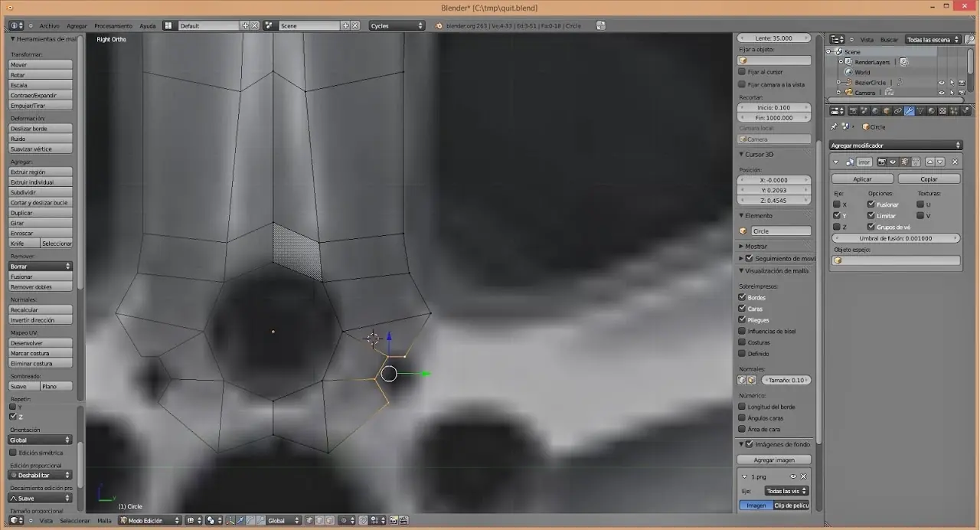Viewport: 980px width, 530px height.
Task: Expand the Mostrar panel
Action: tap(741, 246)
